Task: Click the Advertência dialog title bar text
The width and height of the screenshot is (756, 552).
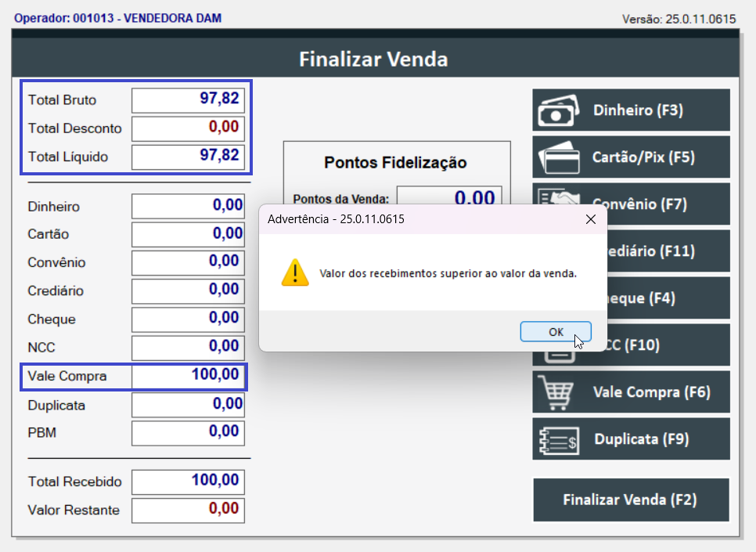Action: (336, 219)
